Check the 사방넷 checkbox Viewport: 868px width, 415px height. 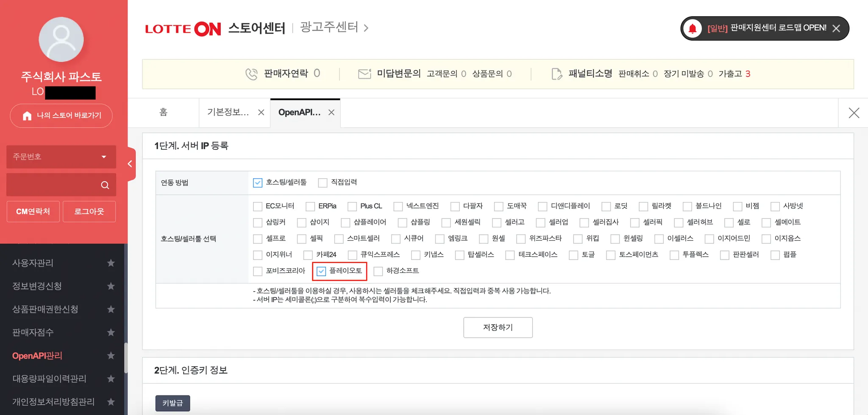click(x=775, y=207)
